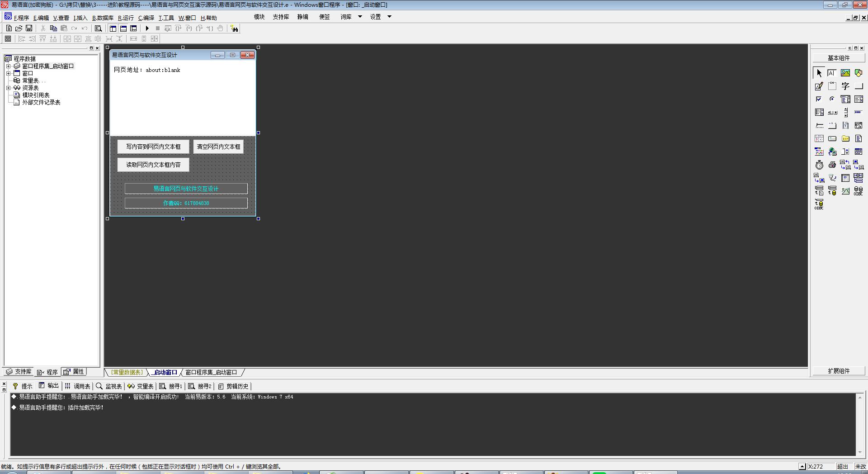Open the 变量表 tab
This screenshot has height=474, width=868.
coord(141,386)
